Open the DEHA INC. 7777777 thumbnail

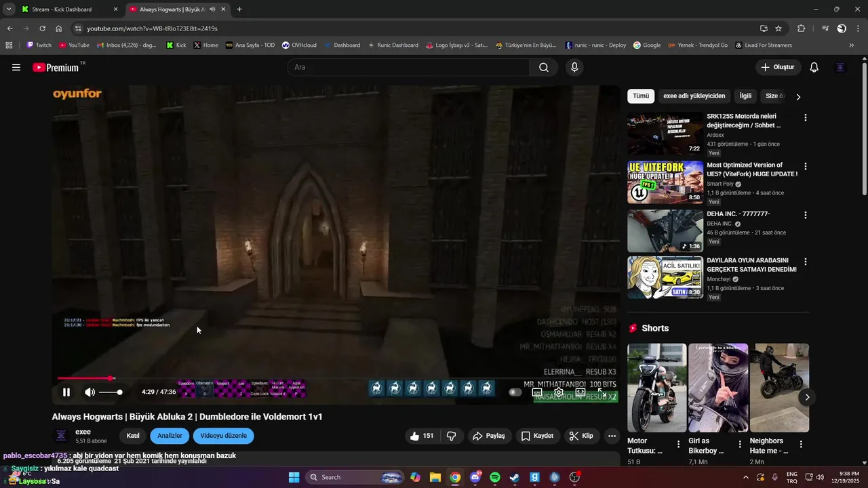tap(665, 231)
